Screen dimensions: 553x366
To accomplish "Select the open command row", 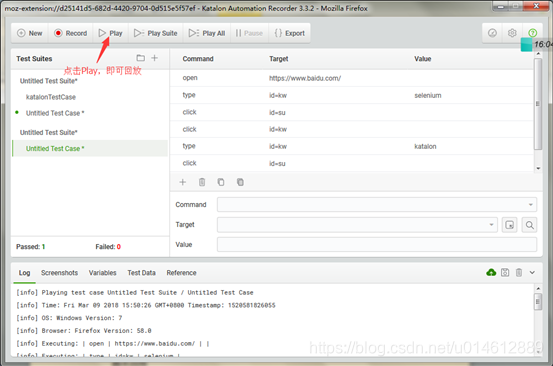I will 351,78.
